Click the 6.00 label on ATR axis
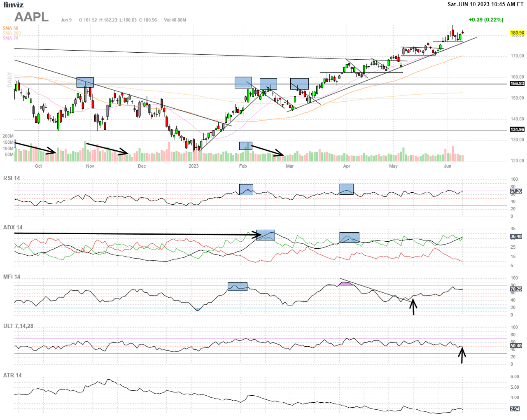Screen dimensions: 527x420 click(x=515, y=377)
